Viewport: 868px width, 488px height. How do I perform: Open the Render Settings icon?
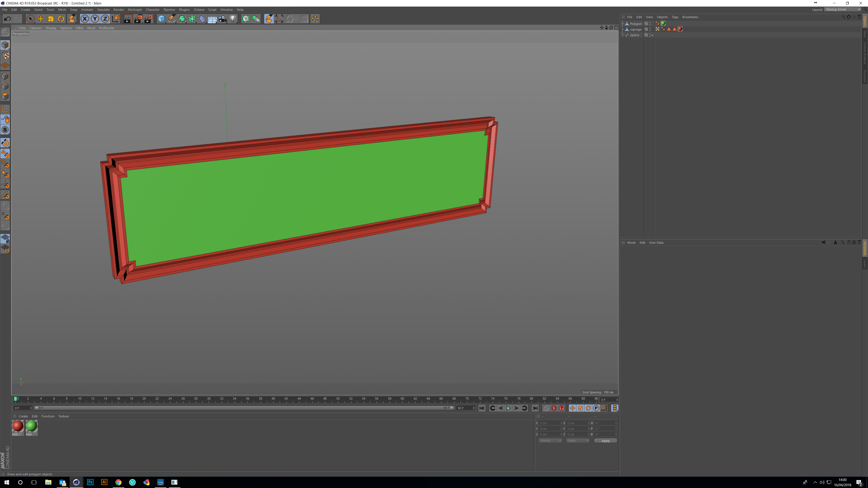[x=148, y=19]
